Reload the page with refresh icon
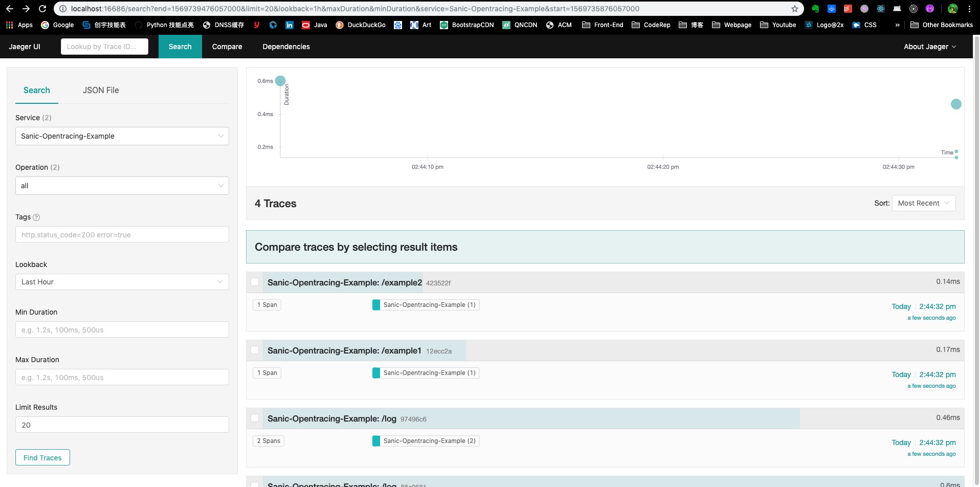 [42, 9]
